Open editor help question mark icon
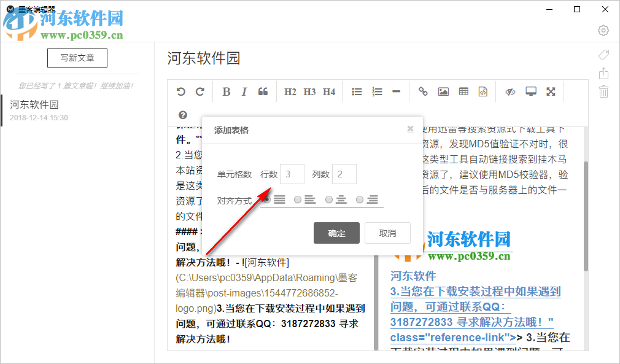620x364 pixels. click(183, 115)
